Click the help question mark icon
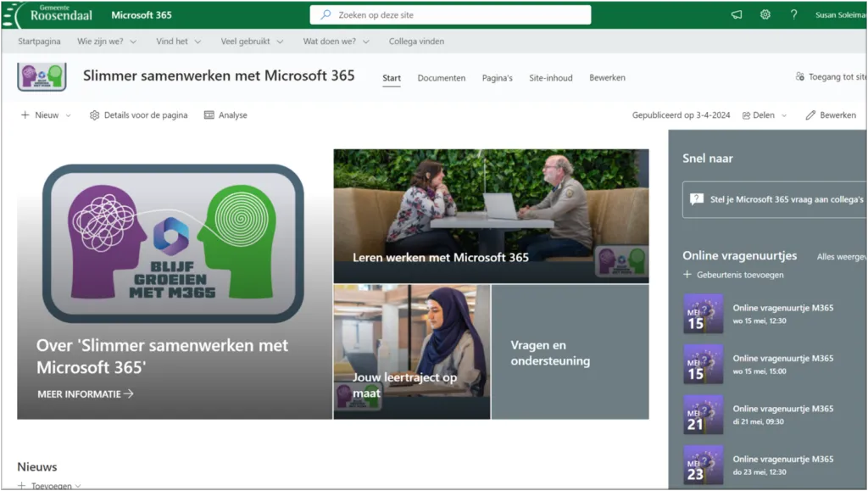Screen dimensions: 868x491 793,15
